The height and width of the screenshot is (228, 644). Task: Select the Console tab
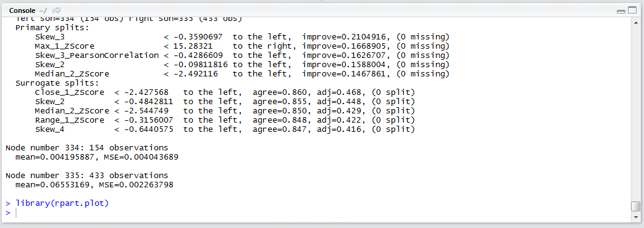pyautogui.click(x=22, y=10)
